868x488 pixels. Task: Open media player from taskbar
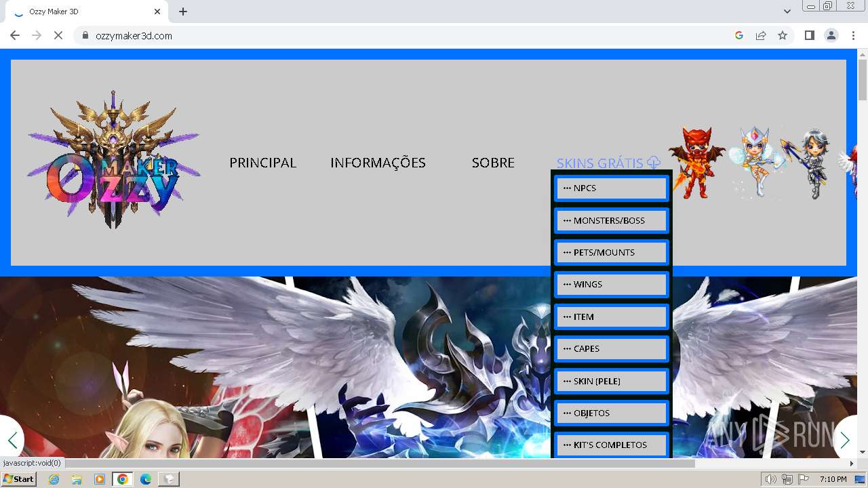pos(100,479)
